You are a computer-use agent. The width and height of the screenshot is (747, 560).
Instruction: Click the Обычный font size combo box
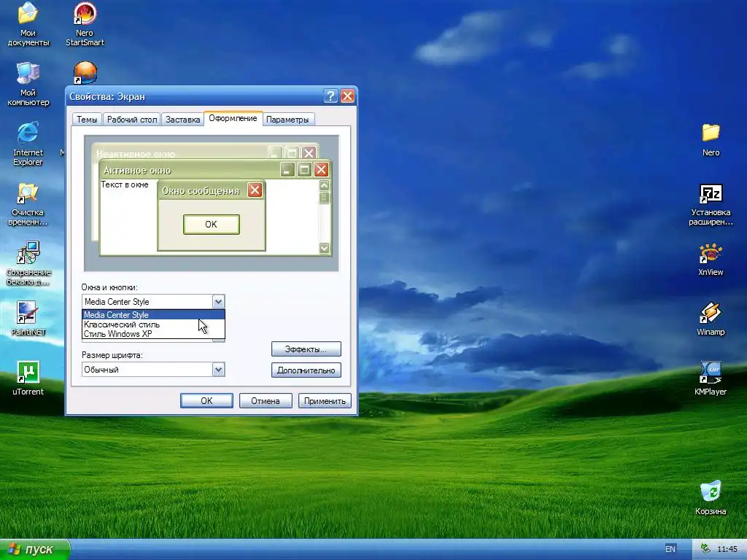(x=153, y=370)
